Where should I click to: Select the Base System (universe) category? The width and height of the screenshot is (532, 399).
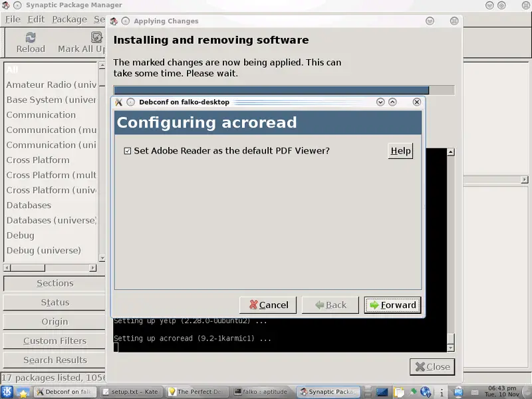click(x=51, y=100)
